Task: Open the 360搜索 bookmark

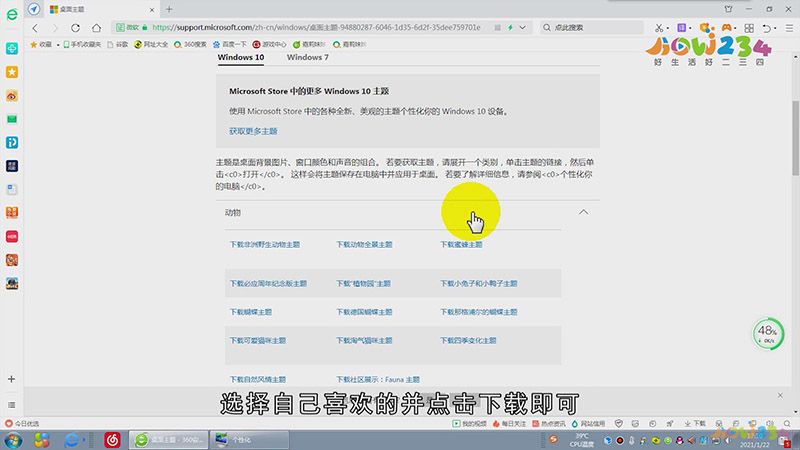Action: 190,44
